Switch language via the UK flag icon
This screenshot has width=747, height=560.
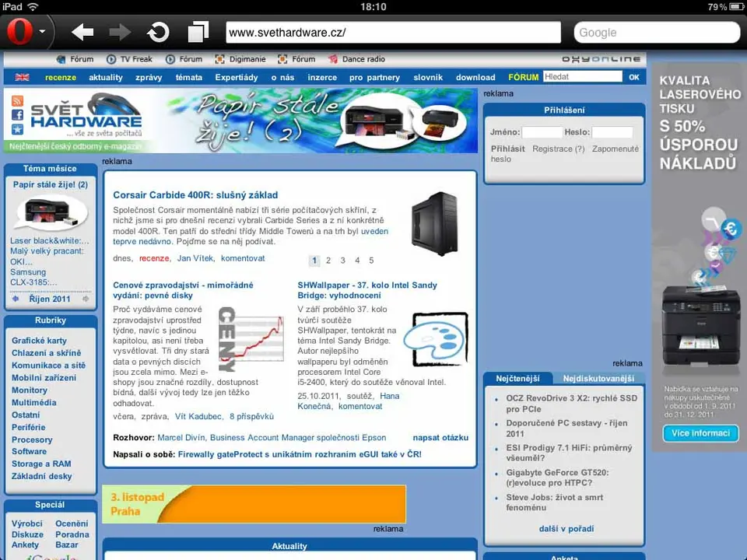pyautogui.click(x=22, y=77)
